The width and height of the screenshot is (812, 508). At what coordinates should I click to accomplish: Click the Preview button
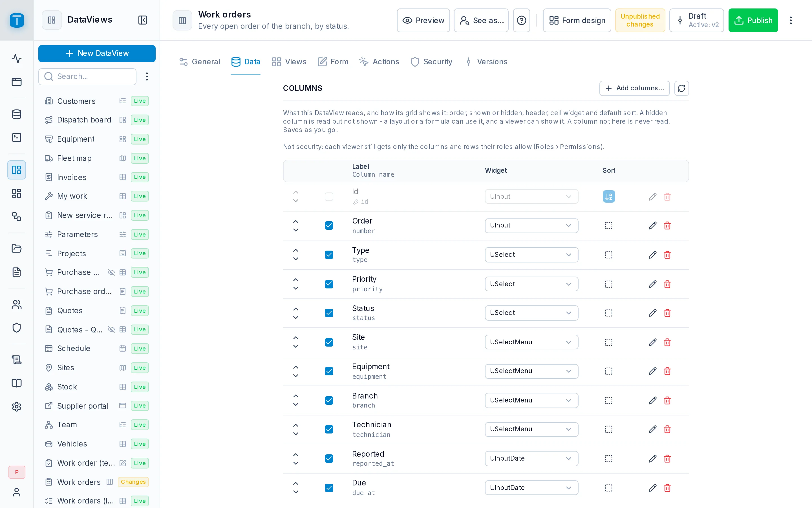pos(423,21)
